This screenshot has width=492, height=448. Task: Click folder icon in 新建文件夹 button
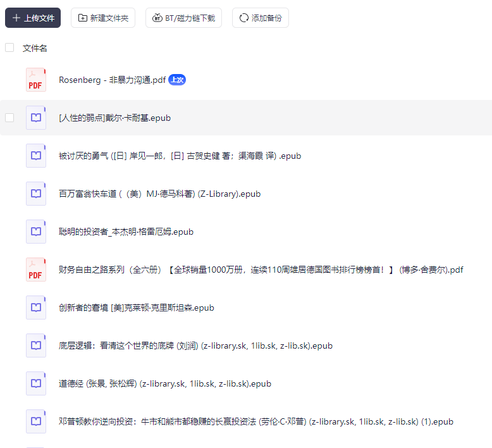(x=82, y=18)
